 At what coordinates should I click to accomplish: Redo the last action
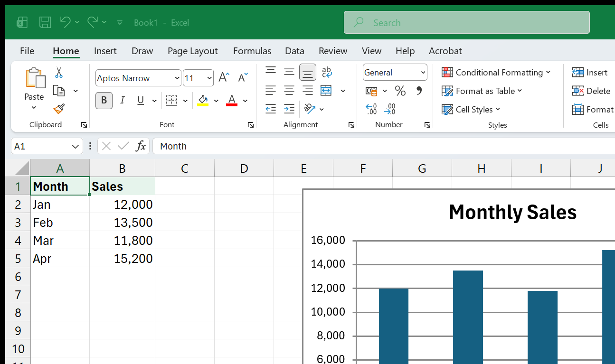pos(93,22)
